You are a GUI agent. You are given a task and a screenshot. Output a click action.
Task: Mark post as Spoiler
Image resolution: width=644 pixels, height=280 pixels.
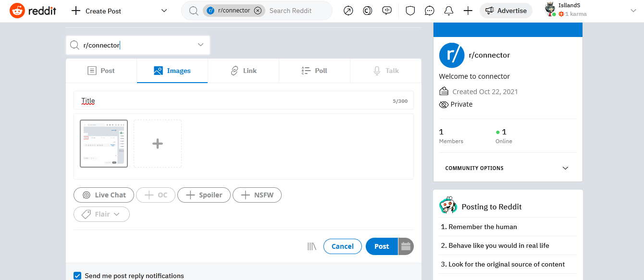point(204,195)
